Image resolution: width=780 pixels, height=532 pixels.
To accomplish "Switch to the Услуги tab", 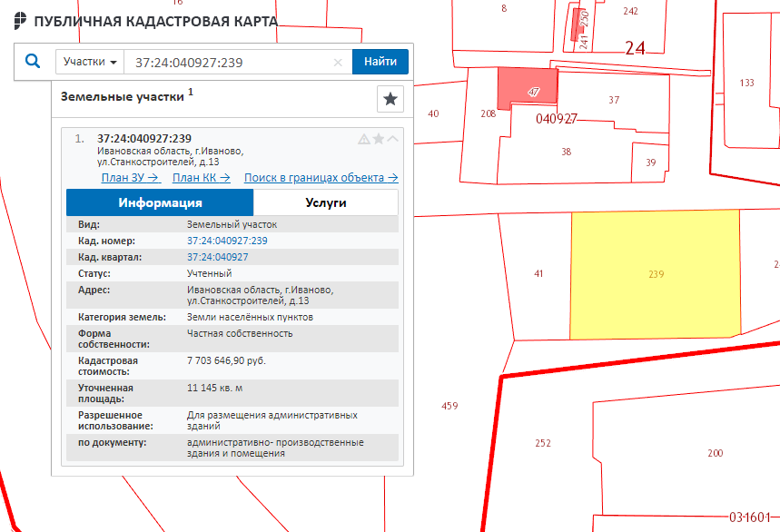I will [x=325, y=202].
